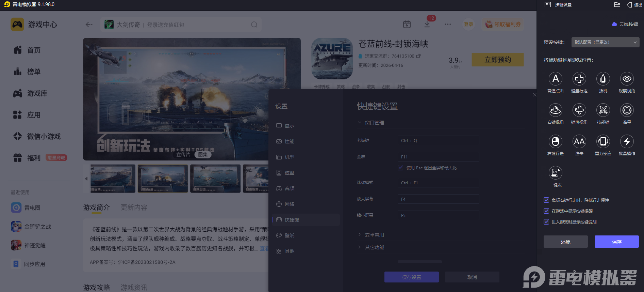This screenshot has height=292, width=644.
Task: Open the 性能 settings tab
Action: click(x=289, y=141)
